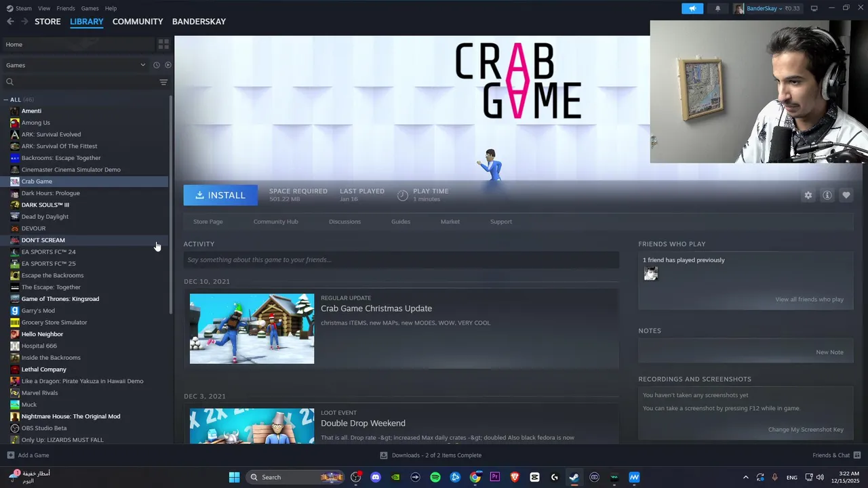Open Google Chrome from the taskbar
Viewport: 868px width, 488px height.
[x=475, y=477]
